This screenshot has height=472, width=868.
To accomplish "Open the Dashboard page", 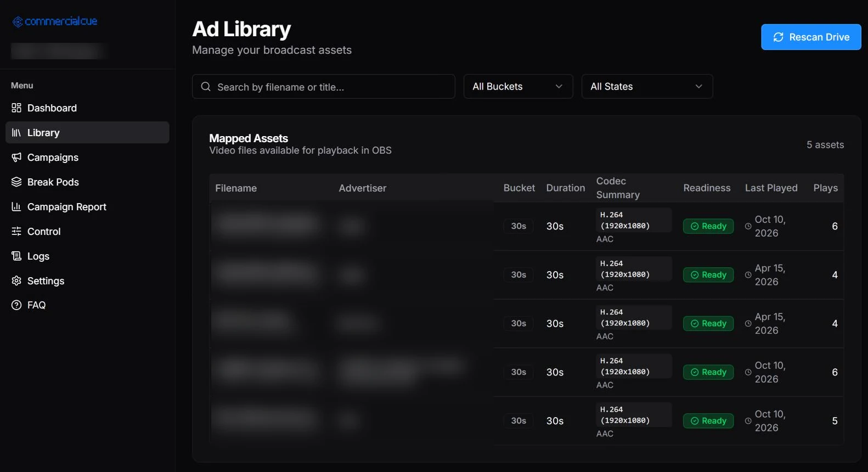I will [87, 108].
